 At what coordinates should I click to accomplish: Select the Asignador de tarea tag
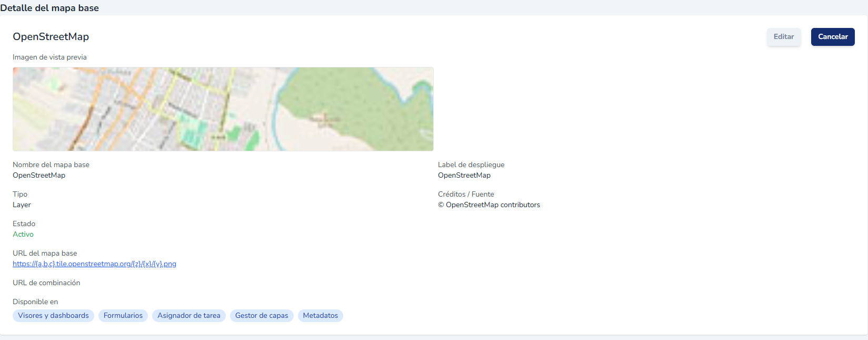(x=189, y=316)
